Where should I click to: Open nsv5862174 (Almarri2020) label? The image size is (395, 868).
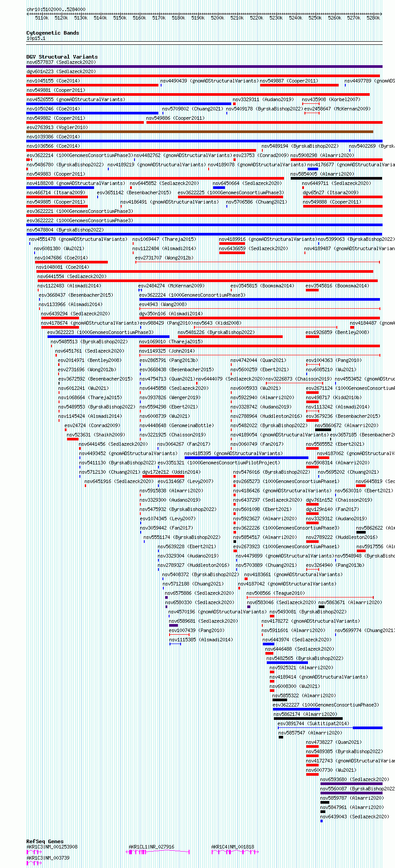[x=306, y=714]
